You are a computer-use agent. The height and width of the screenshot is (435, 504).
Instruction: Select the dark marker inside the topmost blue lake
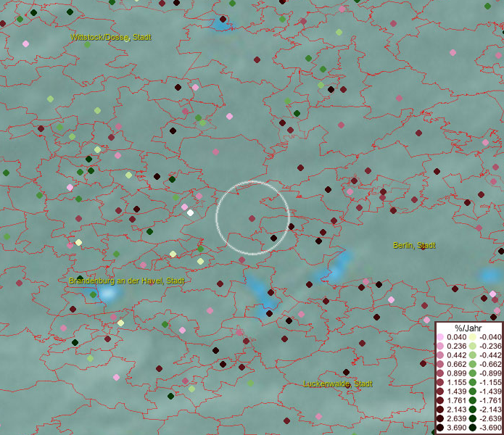(x=223, y=20)
